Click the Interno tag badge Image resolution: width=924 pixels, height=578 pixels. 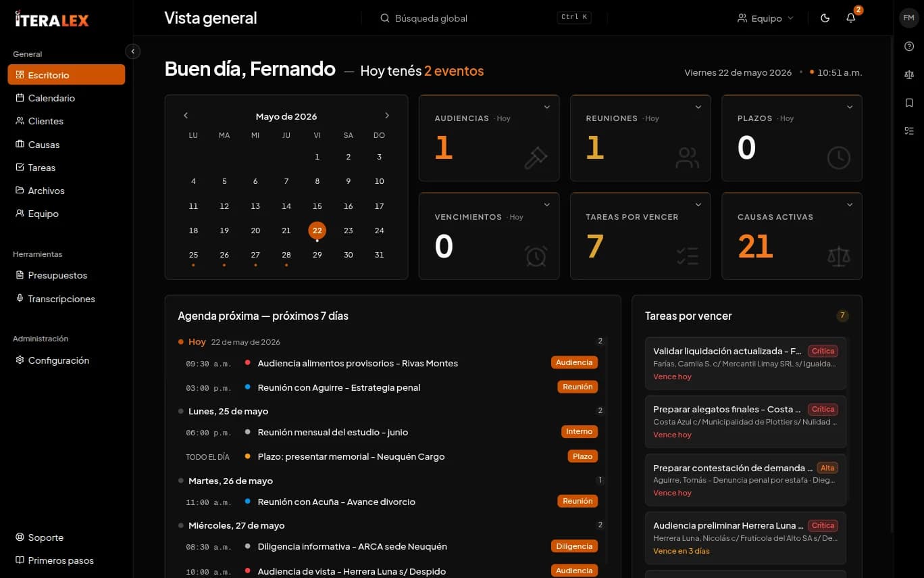coord(579,431)
